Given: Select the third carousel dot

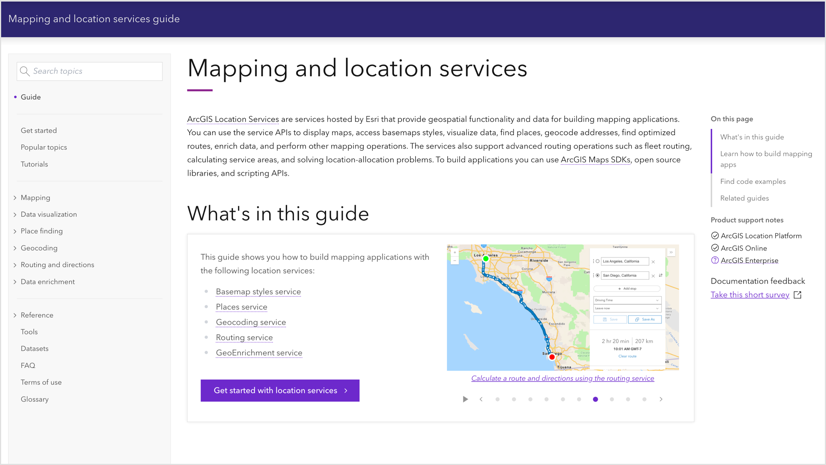Looking at the screenshot, I should pos(530,399).
